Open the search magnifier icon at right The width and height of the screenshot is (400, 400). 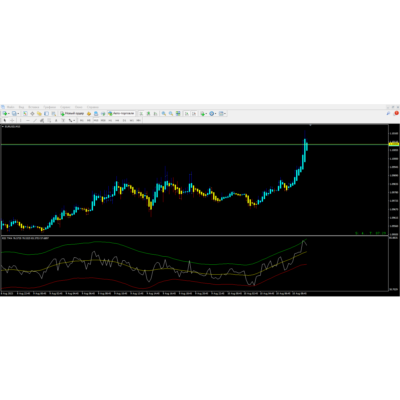tap(389, 113)
